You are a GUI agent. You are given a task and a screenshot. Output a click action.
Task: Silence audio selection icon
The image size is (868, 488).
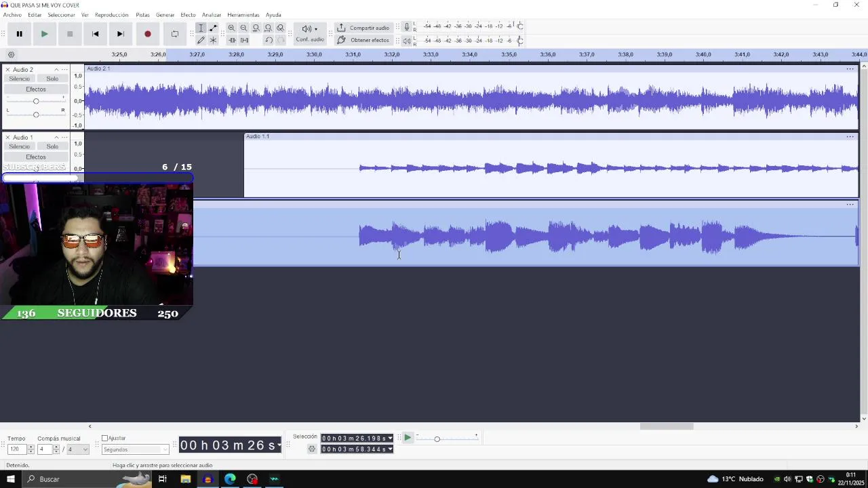tap(244, 40)
